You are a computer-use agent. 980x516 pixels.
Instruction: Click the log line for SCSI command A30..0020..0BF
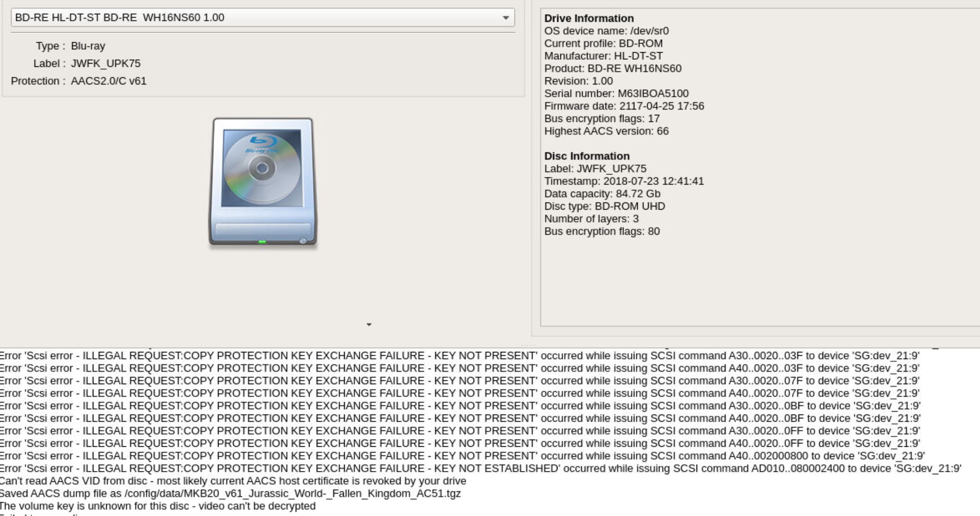pyautogui.click(x=460, y=406)
